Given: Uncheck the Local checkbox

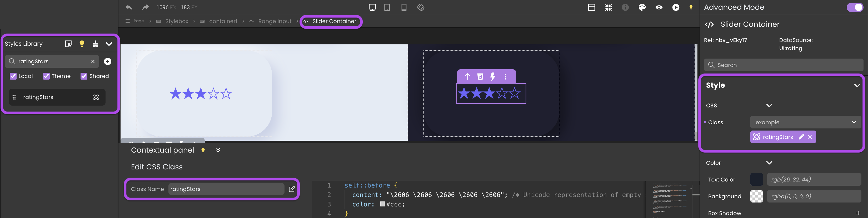Looking at the screenshot, I should pyautogui.click(x=13, y=76).
